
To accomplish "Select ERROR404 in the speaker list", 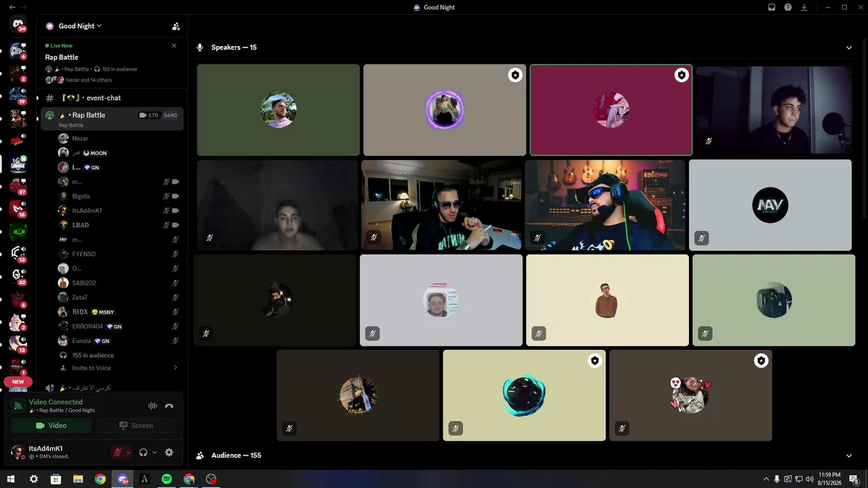I will 119,326.
